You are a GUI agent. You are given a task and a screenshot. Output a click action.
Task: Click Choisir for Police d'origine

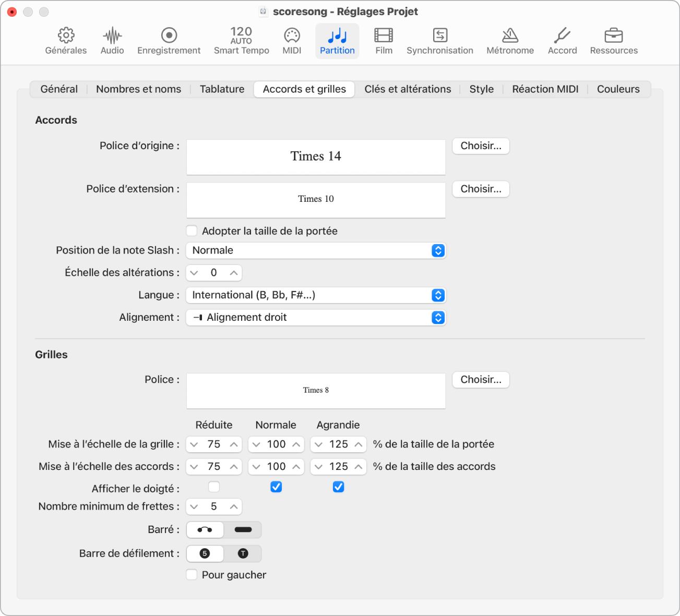[481, 146]
